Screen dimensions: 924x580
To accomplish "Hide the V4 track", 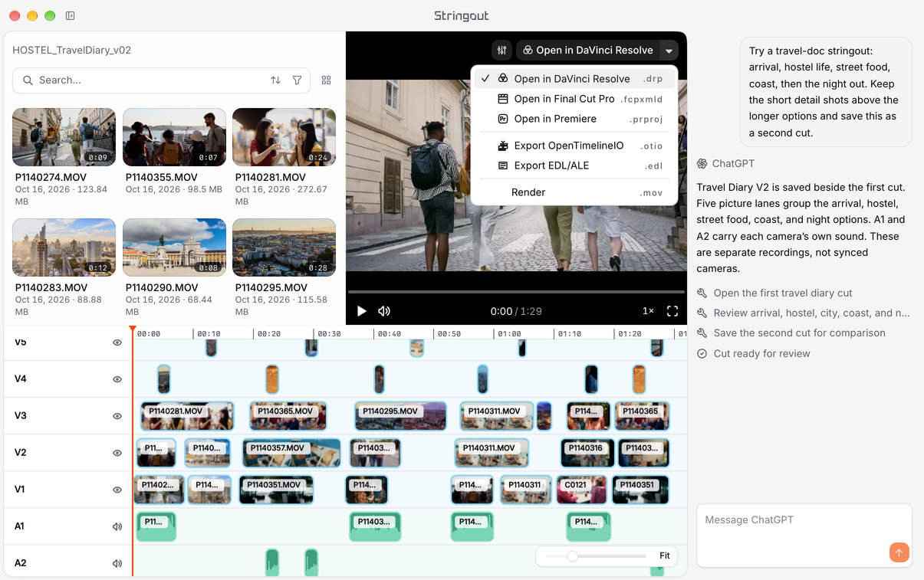I will coord(117,379).
